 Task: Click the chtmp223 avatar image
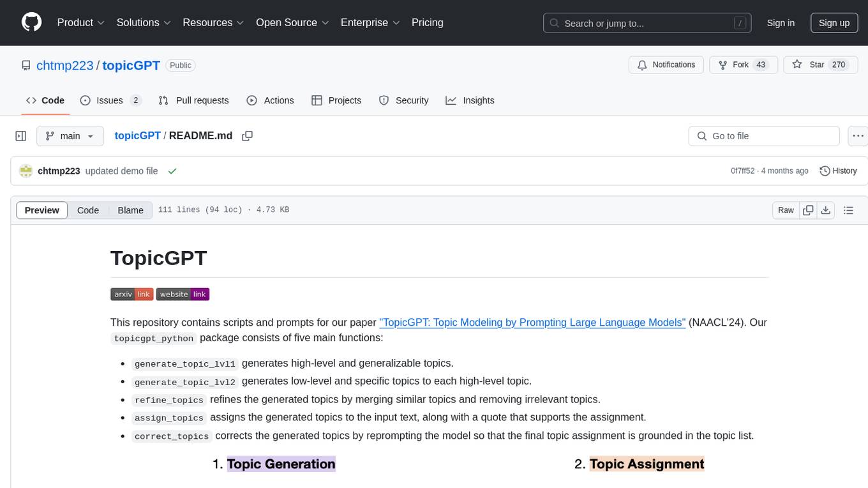pos(26,171)
